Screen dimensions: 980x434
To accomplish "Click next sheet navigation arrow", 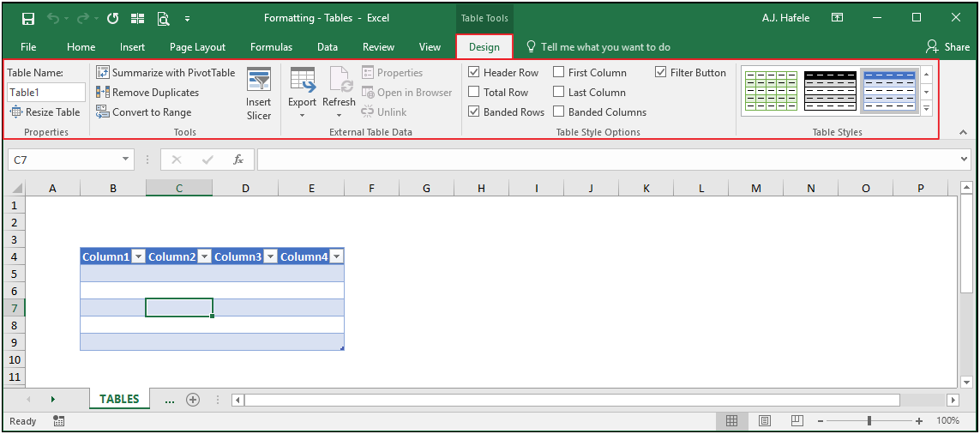I will (x=53, y=399).
